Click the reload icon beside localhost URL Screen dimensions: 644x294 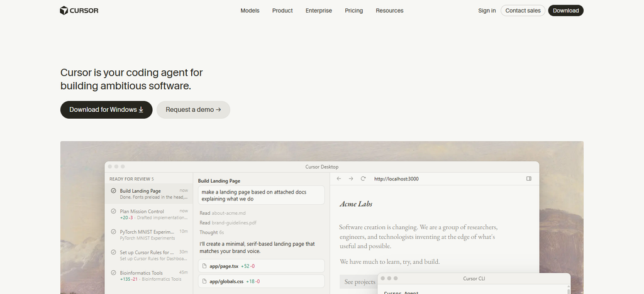pos(363,179)
